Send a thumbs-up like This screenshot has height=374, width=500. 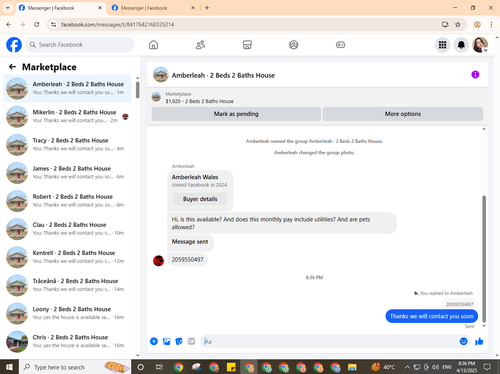[x=479, y=341]
